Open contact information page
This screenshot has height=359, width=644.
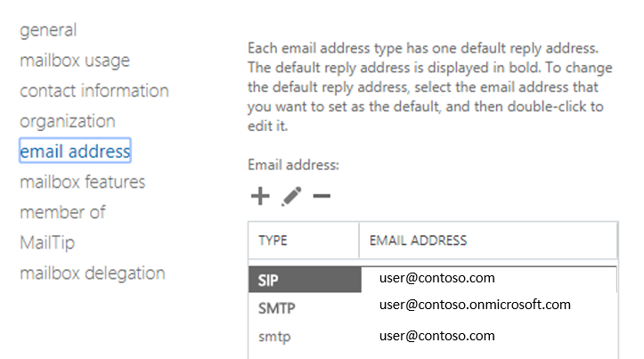94,91
